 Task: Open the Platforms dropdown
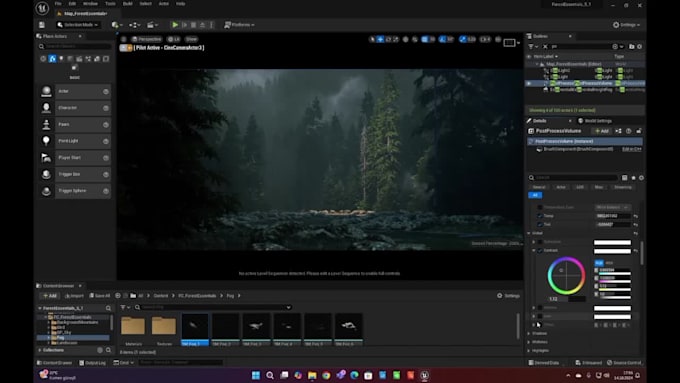pyautogui.click(x=239, y=25)
